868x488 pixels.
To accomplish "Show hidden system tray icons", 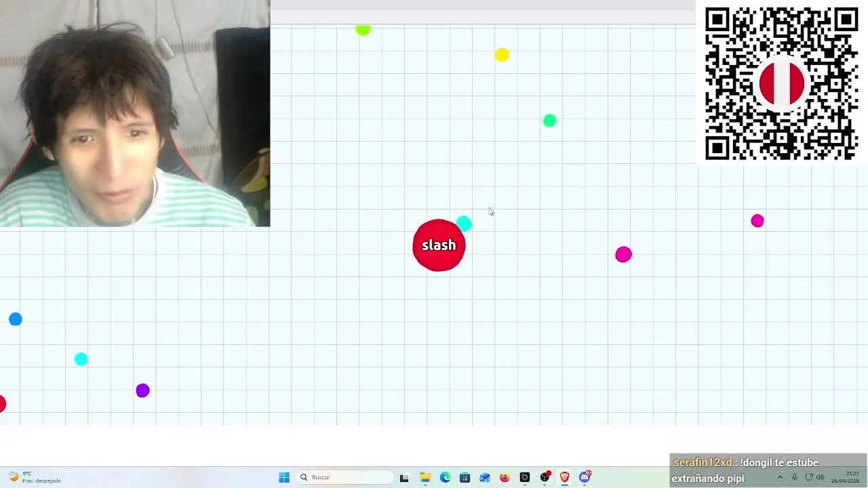I will coord(780,477).
